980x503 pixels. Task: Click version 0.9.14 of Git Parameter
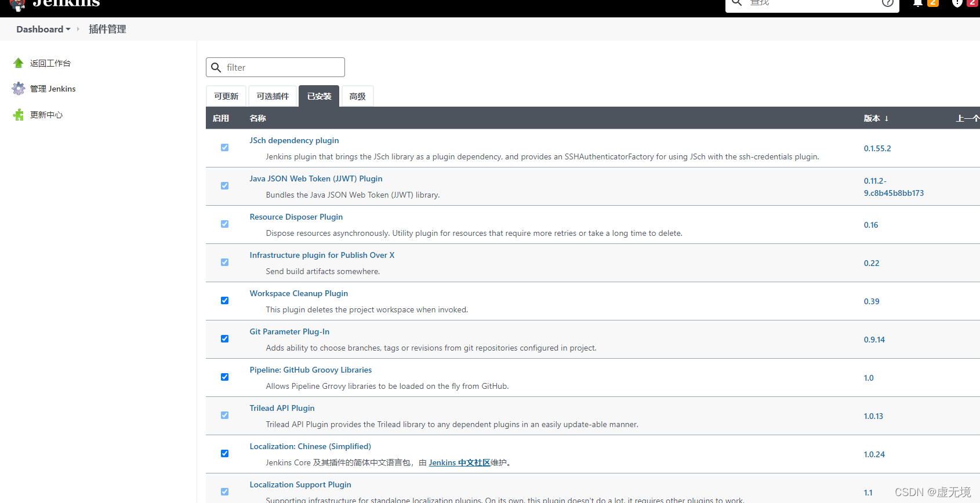(874, 340)
